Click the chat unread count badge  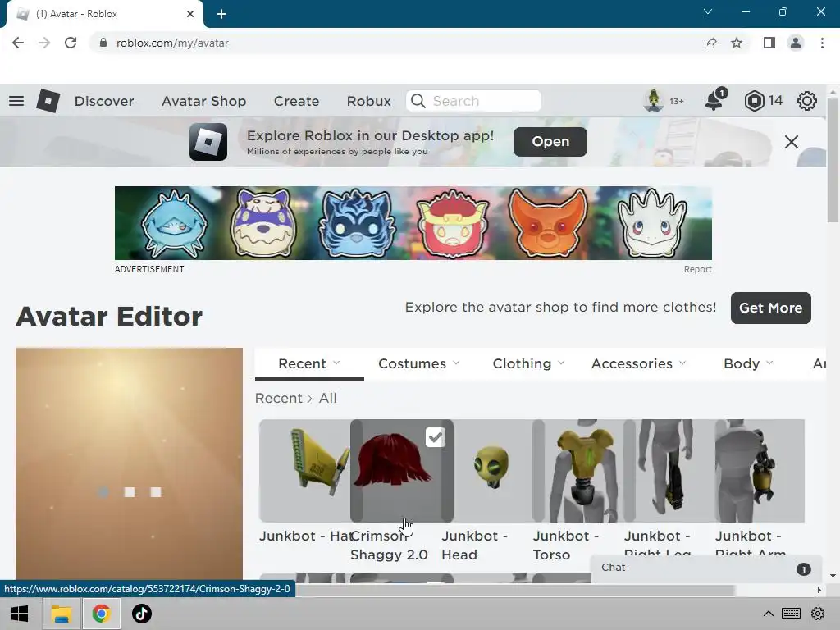point(803,569)
